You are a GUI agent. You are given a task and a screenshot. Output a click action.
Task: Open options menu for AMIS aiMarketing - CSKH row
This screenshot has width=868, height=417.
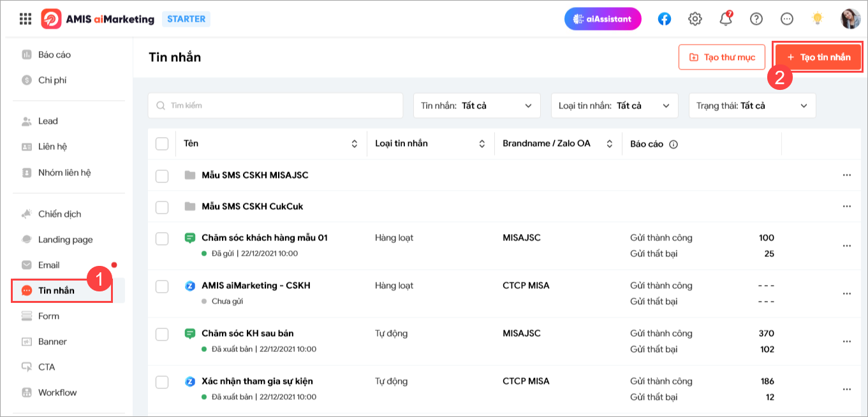(847, 292)
